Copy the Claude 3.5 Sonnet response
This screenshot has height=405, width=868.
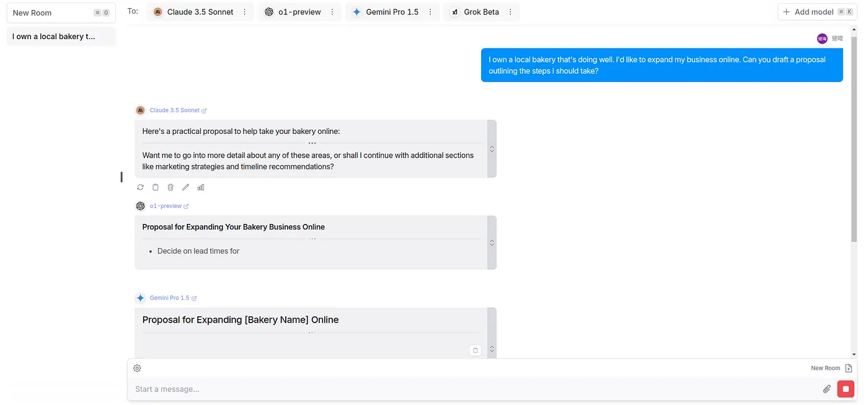pos(156,187)
